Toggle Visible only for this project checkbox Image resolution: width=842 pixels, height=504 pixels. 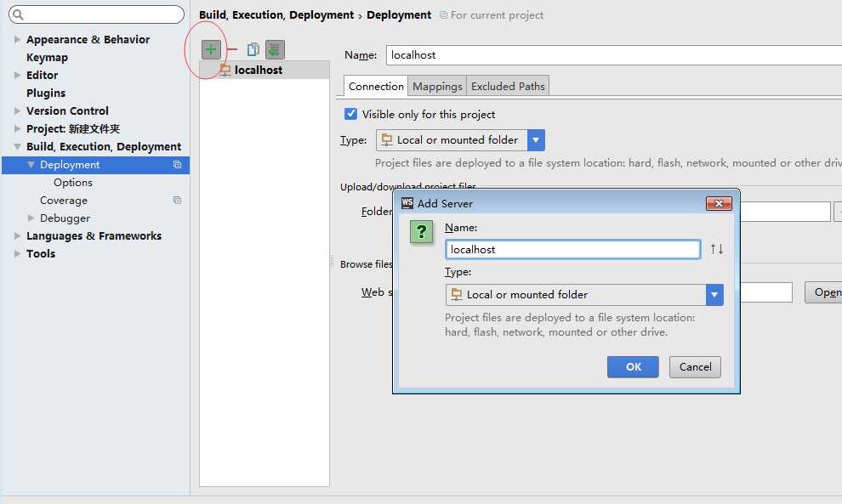point(350,114)
